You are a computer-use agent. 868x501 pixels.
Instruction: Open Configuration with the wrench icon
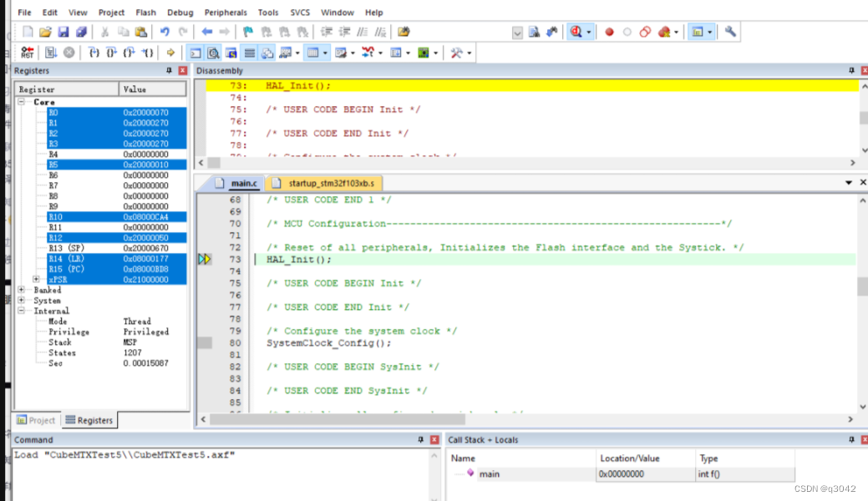tap(730, 32)
